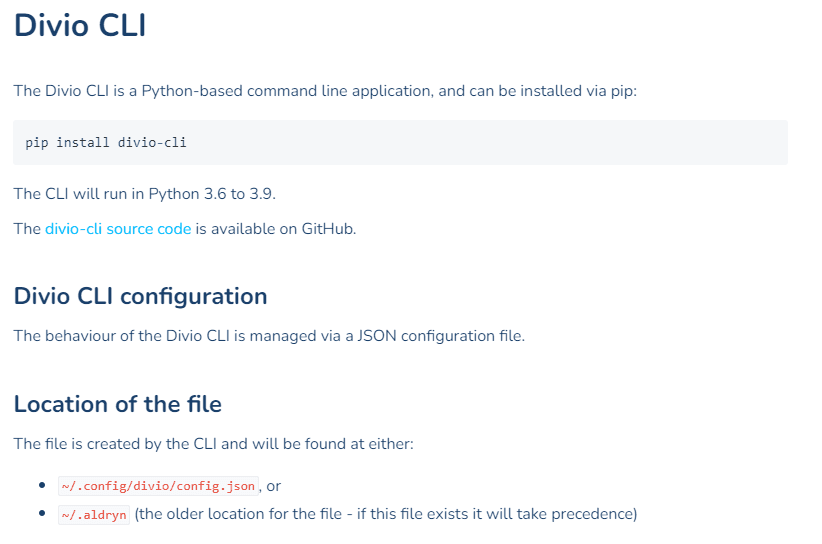The image size is (822, 544).
Task: Open the divio-cli source code link
Action: (118, 229)
